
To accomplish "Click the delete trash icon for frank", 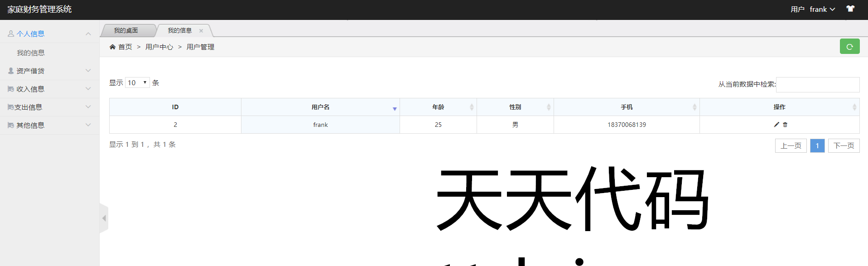I will point(785,125).
